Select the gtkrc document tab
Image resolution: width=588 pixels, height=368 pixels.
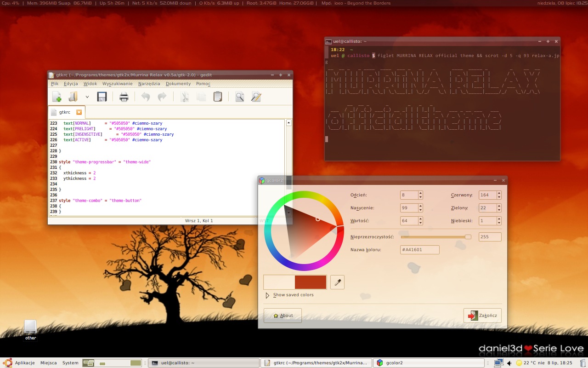(x=67, y=112)
